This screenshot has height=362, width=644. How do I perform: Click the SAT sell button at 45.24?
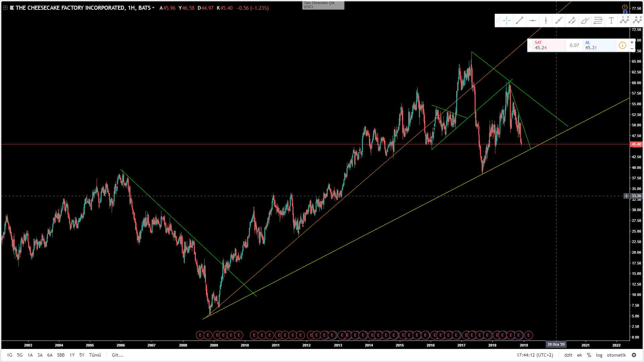point(547,45)
